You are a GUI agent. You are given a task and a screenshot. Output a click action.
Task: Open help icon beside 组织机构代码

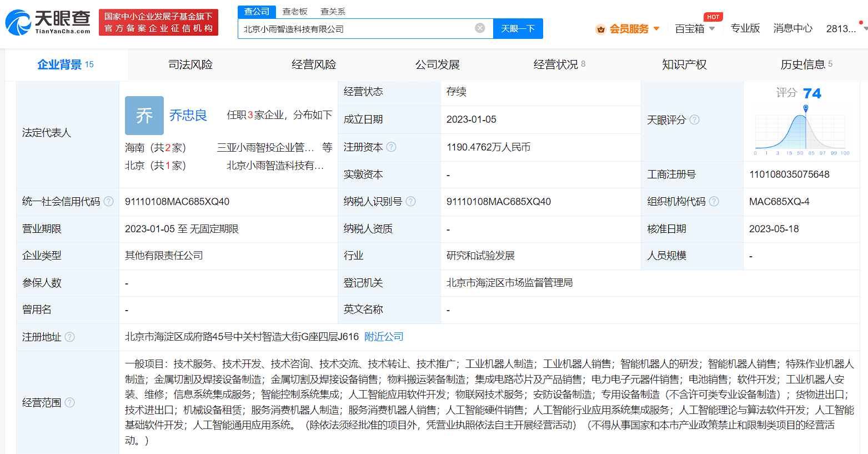pos(714,201)
